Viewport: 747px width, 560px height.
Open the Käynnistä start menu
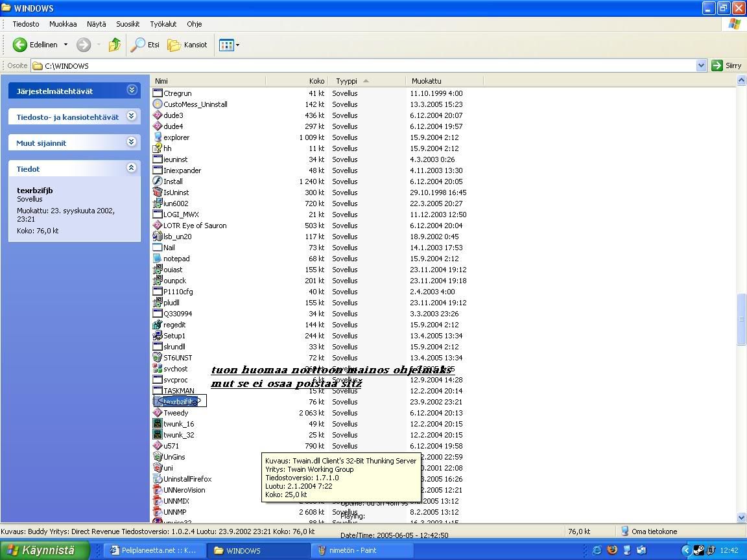(40, 550)
